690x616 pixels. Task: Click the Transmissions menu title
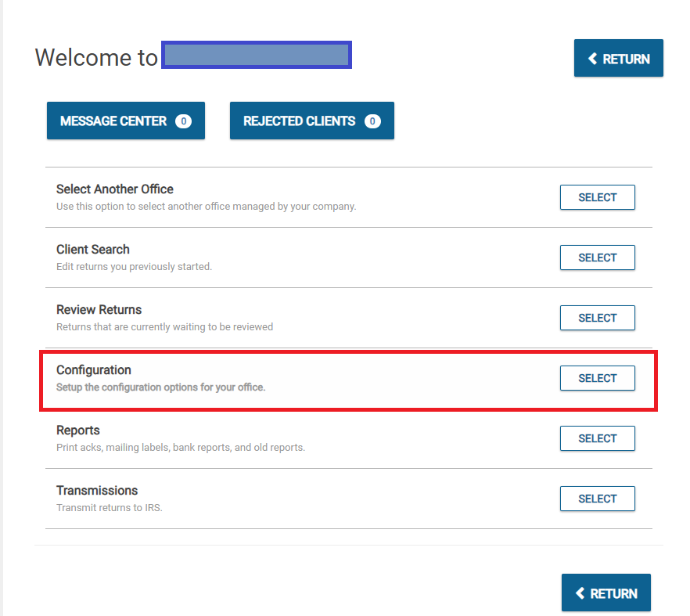[x=97, y=491]
